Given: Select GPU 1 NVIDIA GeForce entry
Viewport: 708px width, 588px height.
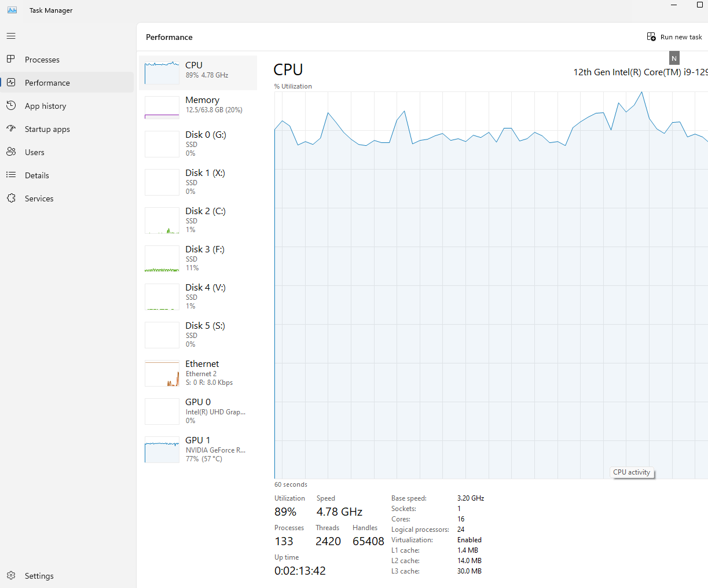Looking at the screenshot, I should 198,450.
